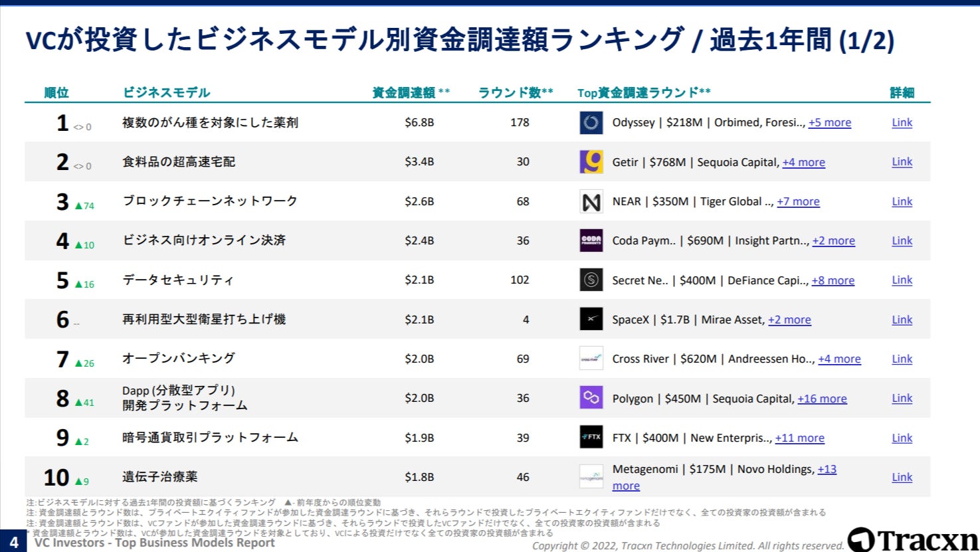Click the round count 178

click(x=520, y=122)
